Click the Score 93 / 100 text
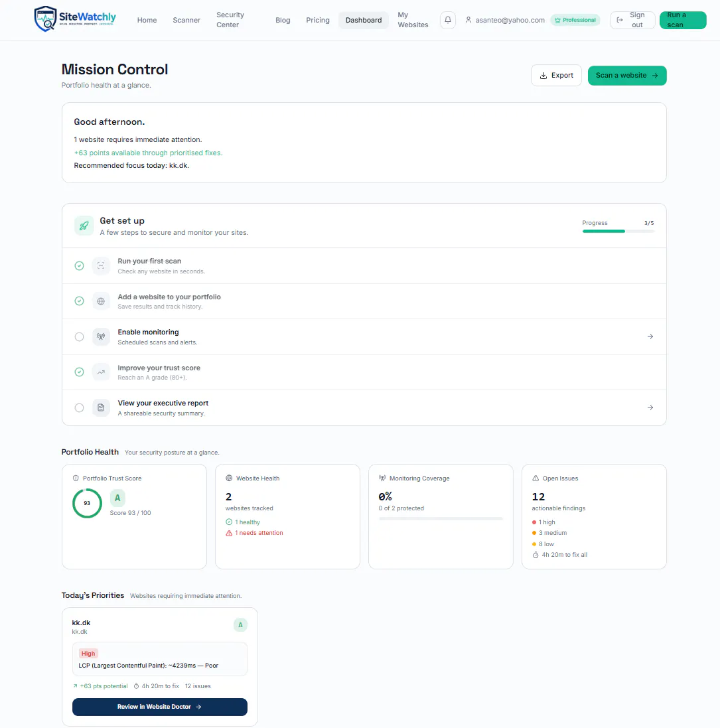The width and height of the screenshot is (720, 728). tap(130, 513)
